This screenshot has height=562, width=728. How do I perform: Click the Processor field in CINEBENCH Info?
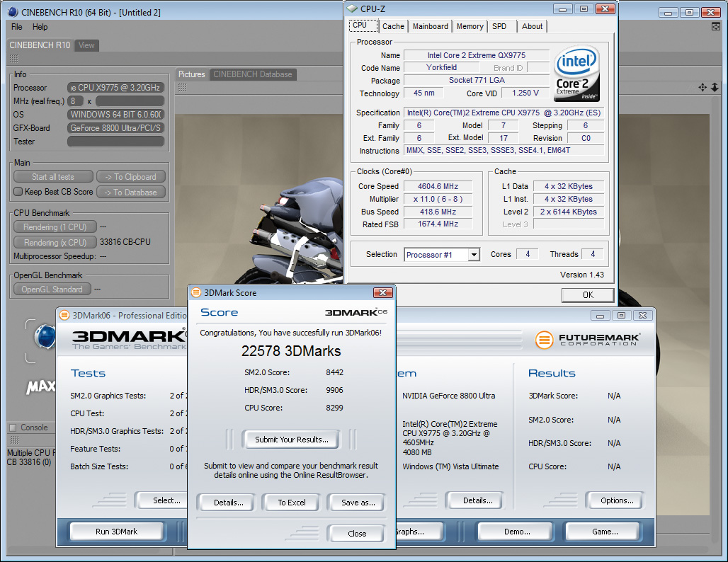click(x=116, y=88)
